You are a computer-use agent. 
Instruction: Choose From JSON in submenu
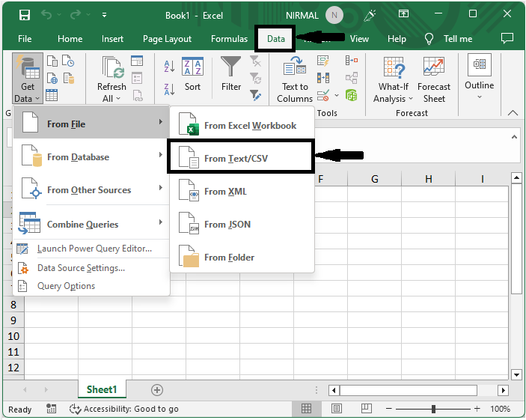pos(242,225)
